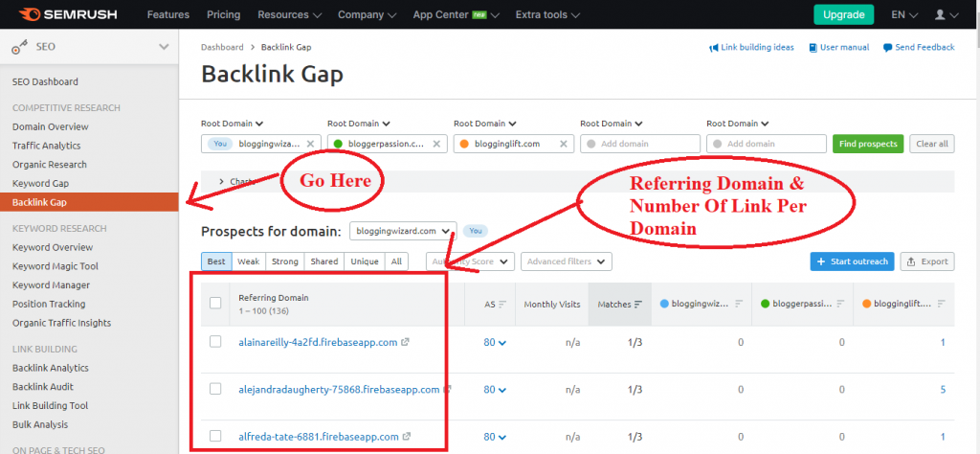
Task: Sort the bloggerpassion column
Action: pyautogui.click(x=840, y=304)
